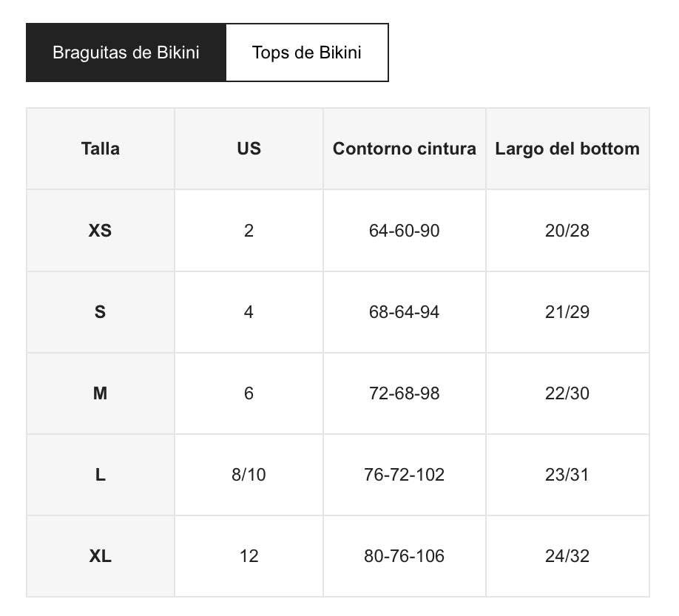This screenshot has width=679, height=616.
Task: Click the US column header
Action: [249, 149]
